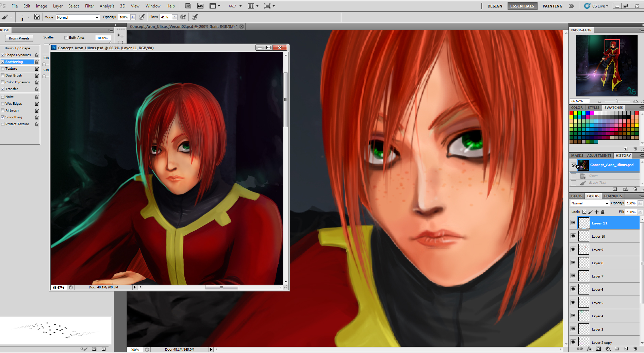Image resolution: width=644 pixels, height=353 pixels.
Task: Open the Flow slider arrow
Action: tap(175, 17)
